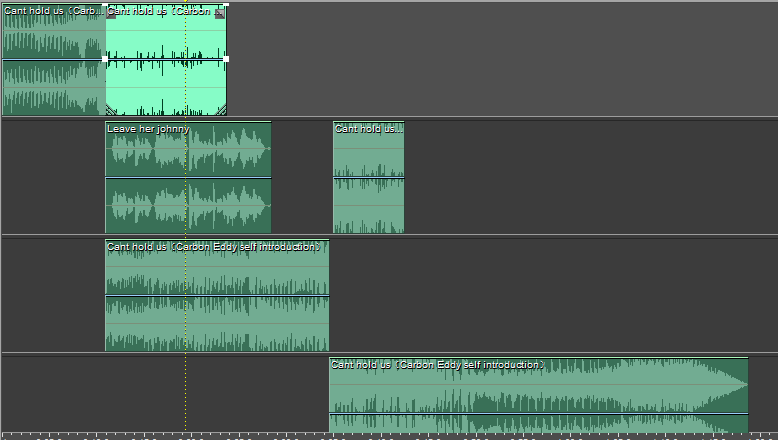Click the volume envelope line on the track three clip

point(217,296)
